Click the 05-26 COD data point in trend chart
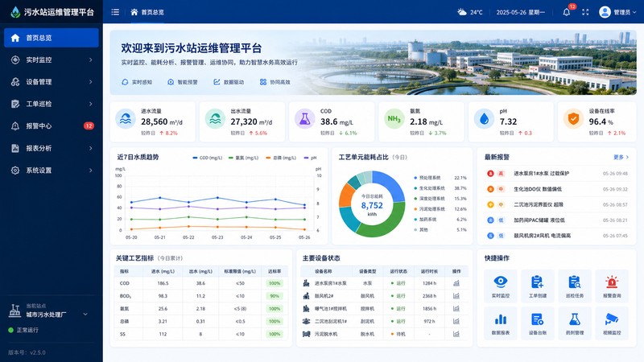The image size is (644, 362). pos(304,205)
